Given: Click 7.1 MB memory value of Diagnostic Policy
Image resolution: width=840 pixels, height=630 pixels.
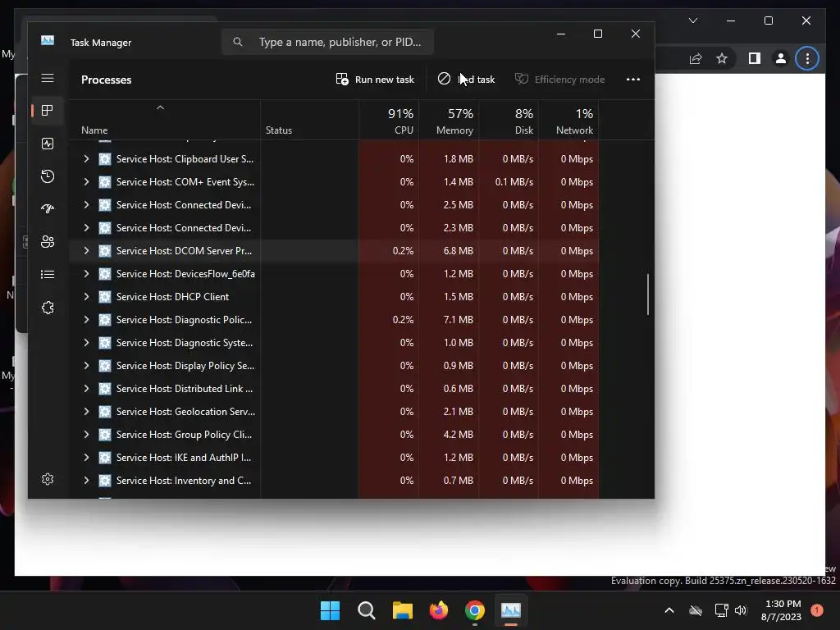Looking at the screenshot, I should pyautogui.click(x=458, y=320).
